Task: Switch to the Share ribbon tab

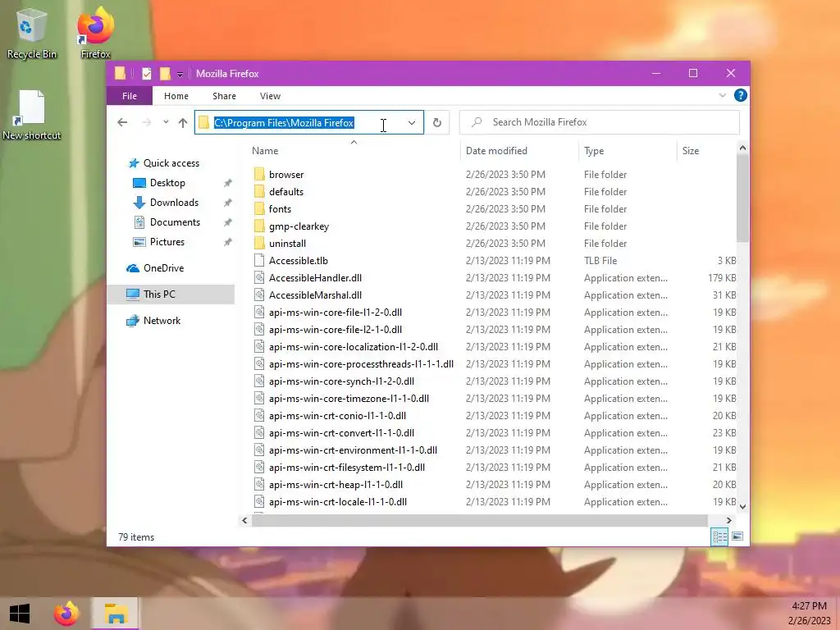Action: coord(224,96)
